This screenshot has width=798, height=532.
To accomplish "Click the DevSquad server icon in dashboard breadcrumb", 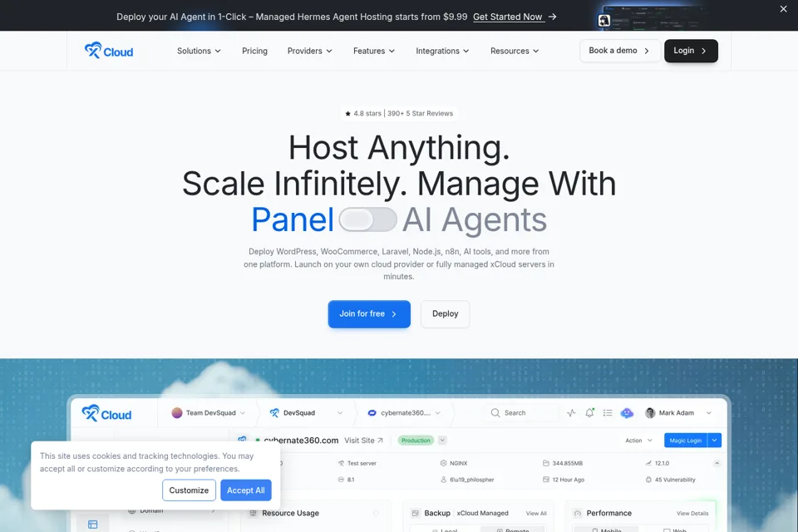I will click(x=274, y=413).
